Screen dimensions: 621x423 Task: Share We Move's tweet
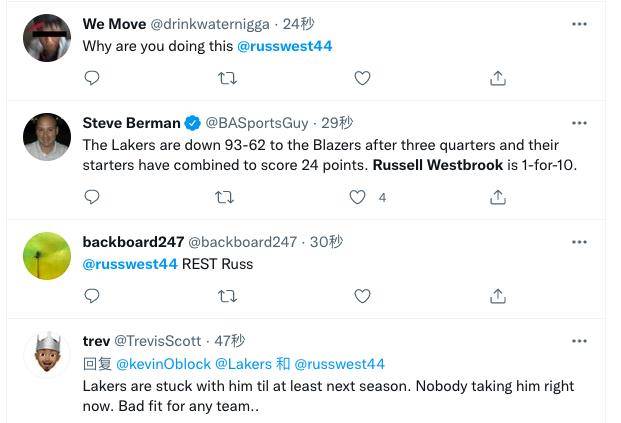[498, 78]
